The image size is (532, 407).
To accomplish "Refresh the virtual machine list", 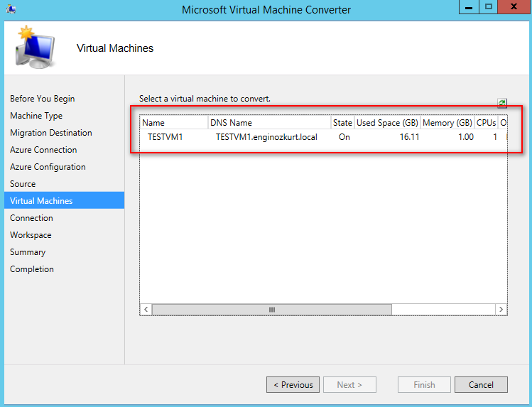I will coord(502,103).
